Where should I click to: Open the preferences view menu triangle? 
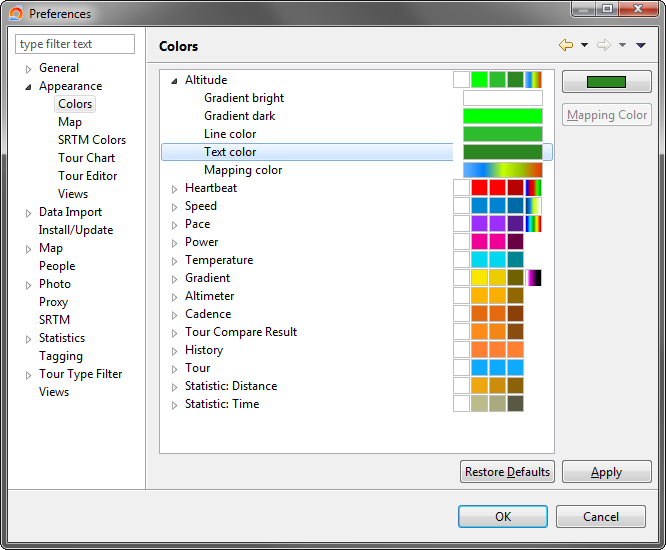641,46
